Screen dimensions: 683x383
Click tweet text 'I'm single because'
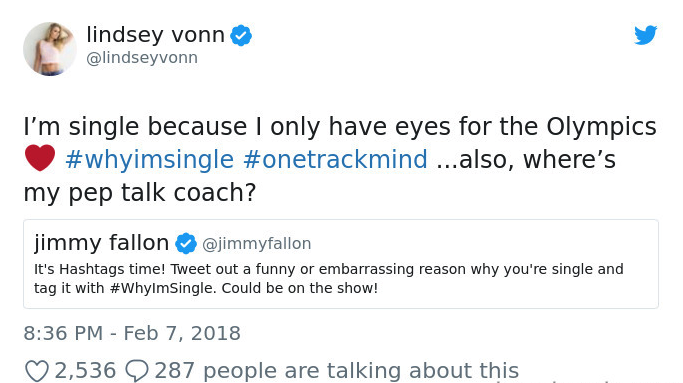pyautogui.click(x=135, y=127)
